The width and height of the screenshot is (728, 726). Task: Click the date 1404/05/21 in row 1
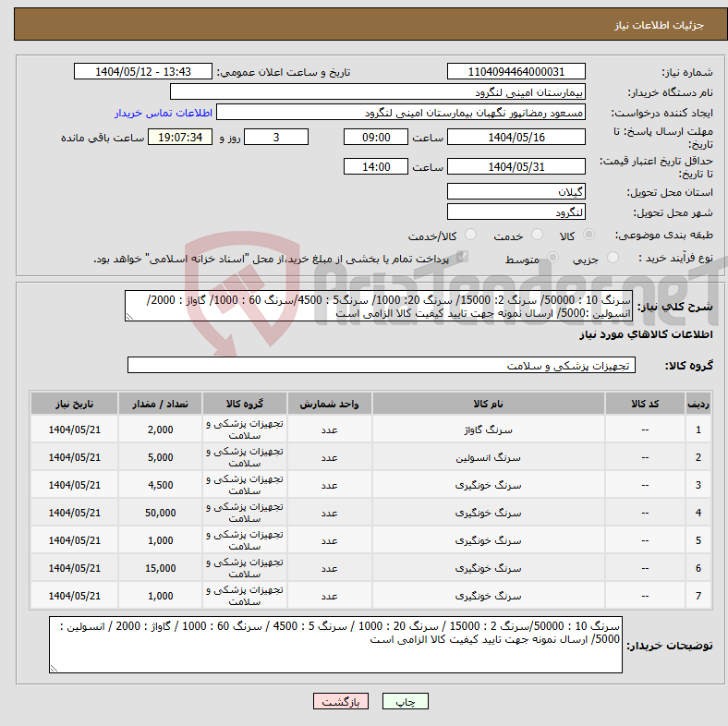(x=74, y=430)
